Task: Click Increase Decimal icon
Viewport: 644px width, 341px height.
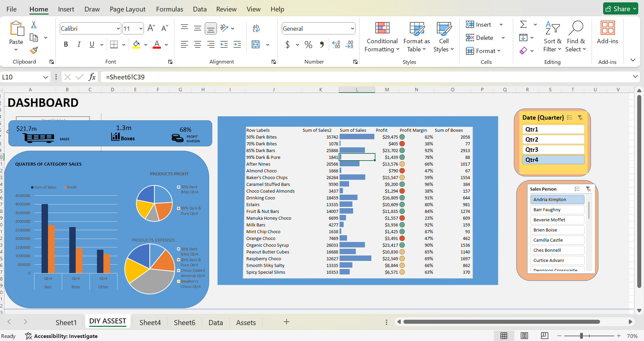Action: pyautogui.click(x=336, y=44)
